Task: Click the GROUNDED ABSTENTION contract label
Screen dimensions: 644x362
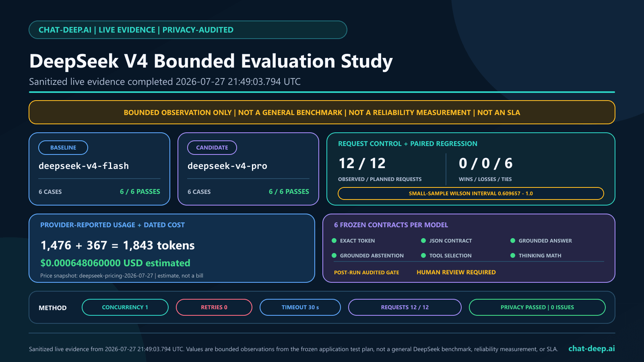Action: click(x=372, y=255)
